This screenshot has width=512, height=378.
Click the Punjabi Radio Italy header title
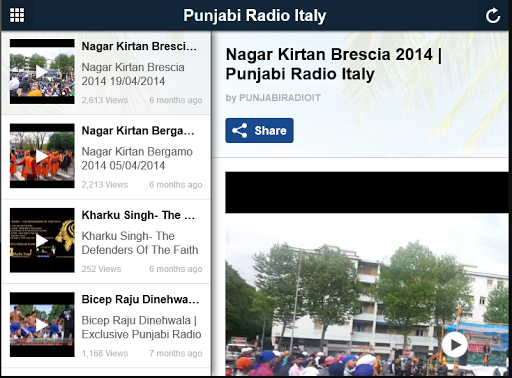click(255, 16)
